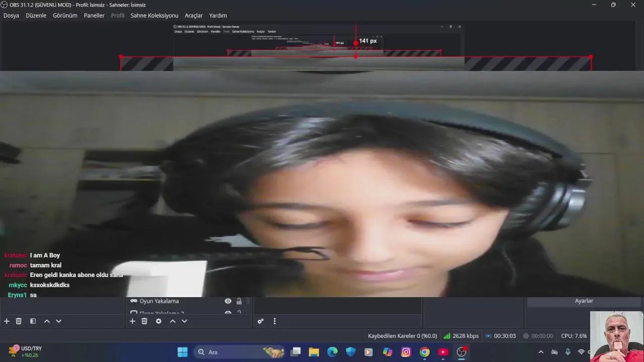Click the streaming timer 00:30:03
Viewport: 644px width, 362px height.
pyautogui.click(x=501, y=336)
